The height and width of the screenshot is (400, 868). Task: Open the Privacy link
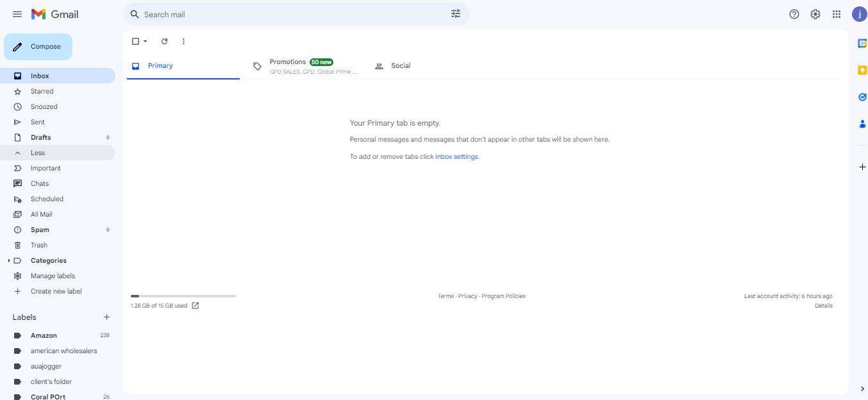coord(467,296)
